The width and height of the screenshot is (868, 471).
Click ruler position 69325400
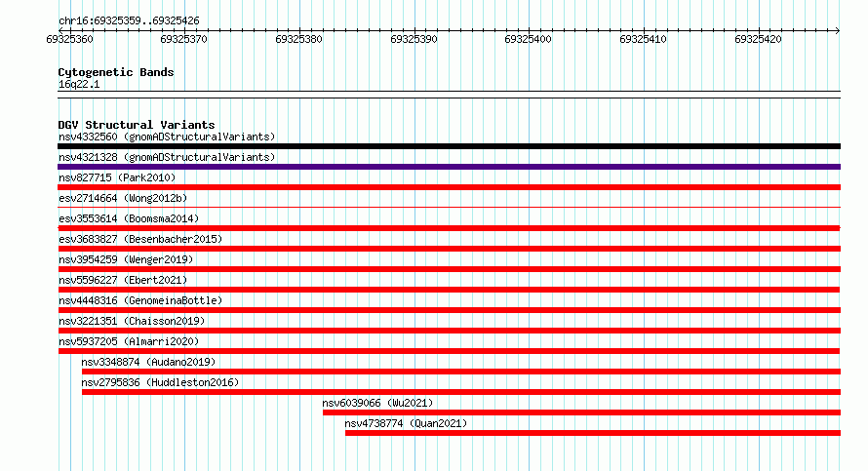(528, 39)
